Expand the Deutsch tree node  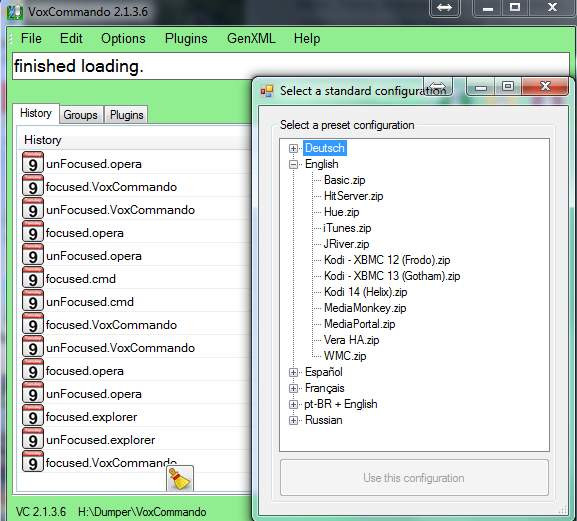293,148
